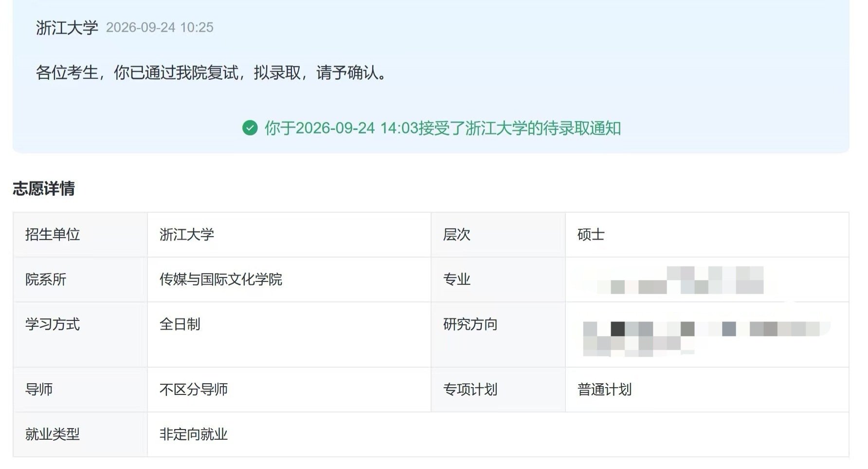Image resolution: width=868 pixels, height=469 pixels.
Task: Click the 志愿详情 section heading
Action: coord(44,188)
